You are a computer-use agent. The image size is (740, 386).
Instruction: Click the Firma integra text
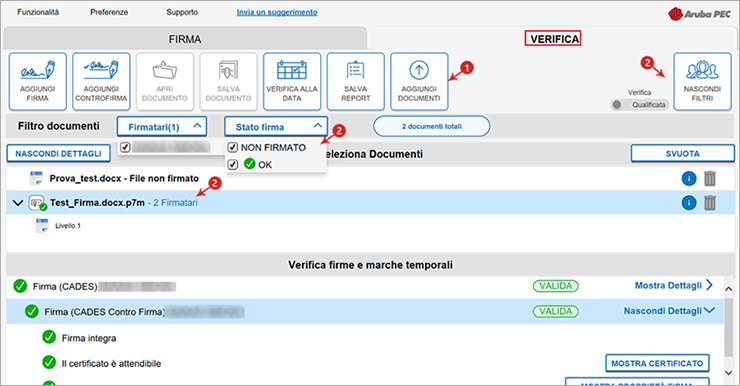click(89, 338)
